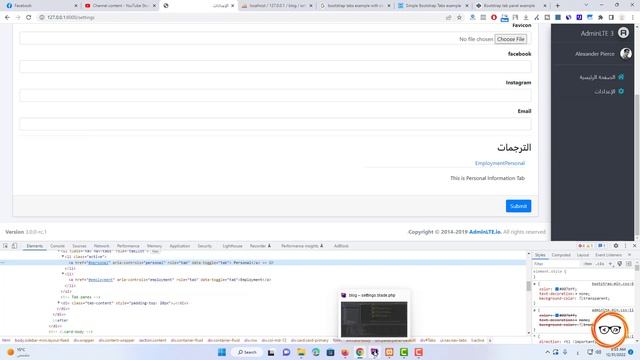Click the div.content-wrapper breadcrumb item
The image size is (640, 360).
[116, 340]
